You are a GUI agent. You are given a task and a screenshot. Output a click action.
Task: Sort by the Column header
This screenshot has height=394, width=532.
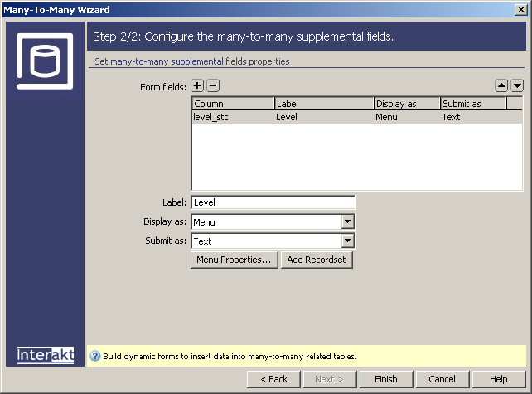pos(233,104)
